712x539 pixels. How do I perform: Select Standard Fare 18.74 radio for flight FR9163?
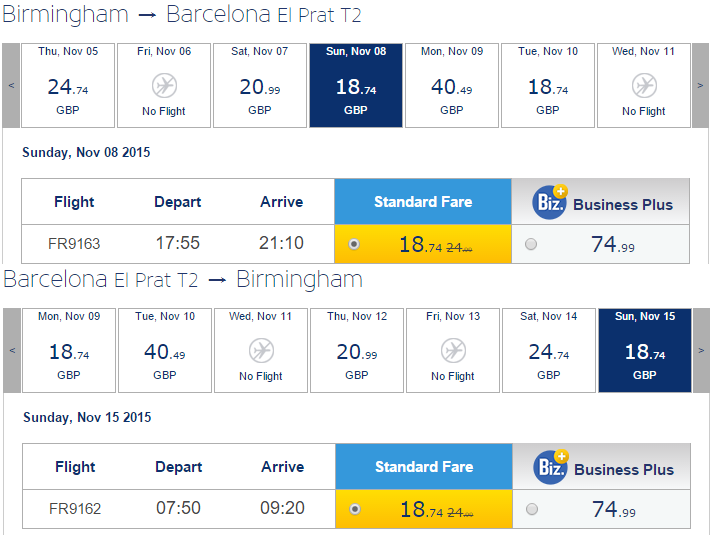pos(354,244)
